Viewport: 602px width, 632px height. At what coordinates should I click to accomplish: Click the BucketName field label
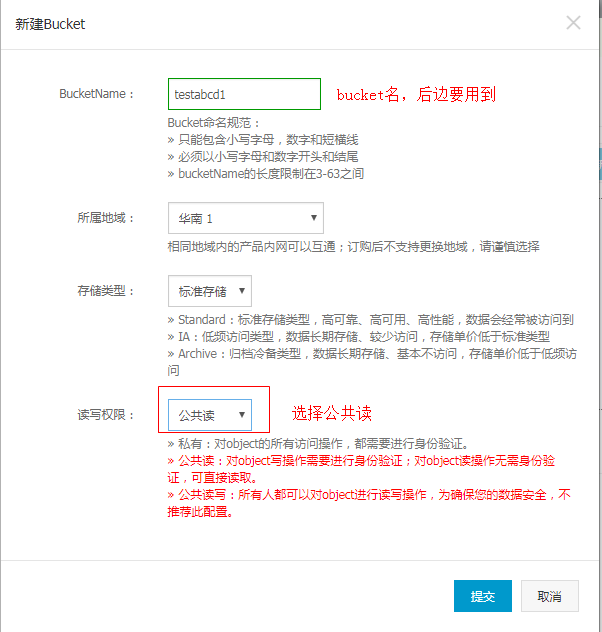97,94
